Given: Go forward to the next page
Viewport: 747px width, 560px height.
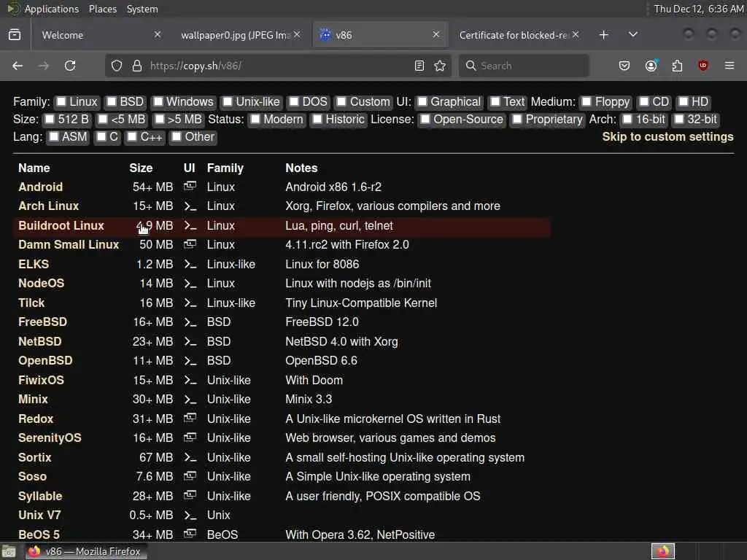Looking at the screenshot, I should pyautogui.click(x=44, y=66).
